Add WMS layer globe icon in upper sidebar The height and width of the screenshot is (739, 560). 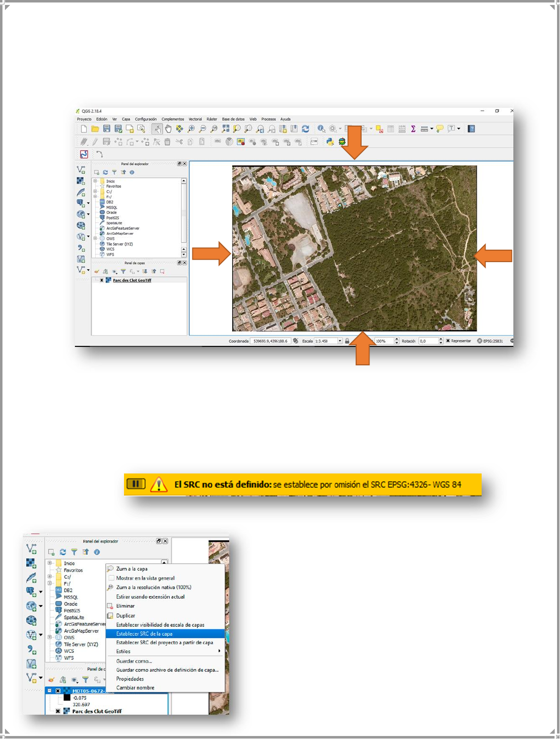coord(81,214)
